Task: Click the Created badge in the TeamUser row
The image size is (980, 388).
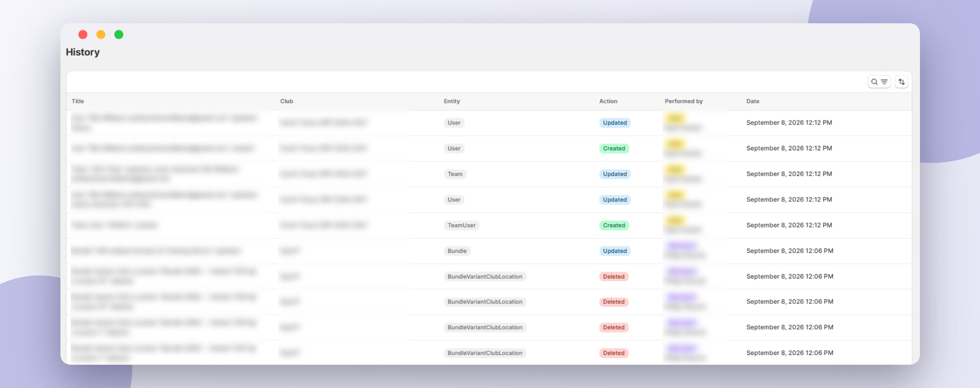Action: 614,225
